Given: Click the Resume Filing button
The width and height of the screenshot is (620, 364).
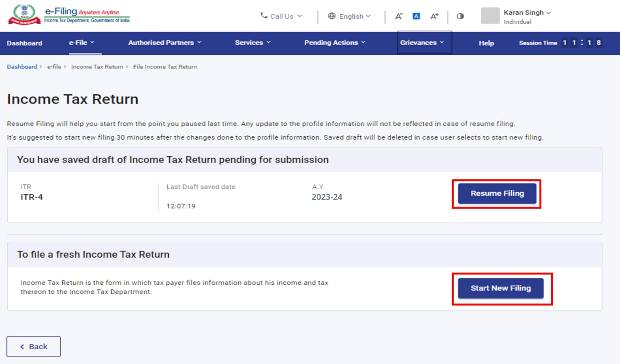Looking at the screenshot, I should coord(497,193).
